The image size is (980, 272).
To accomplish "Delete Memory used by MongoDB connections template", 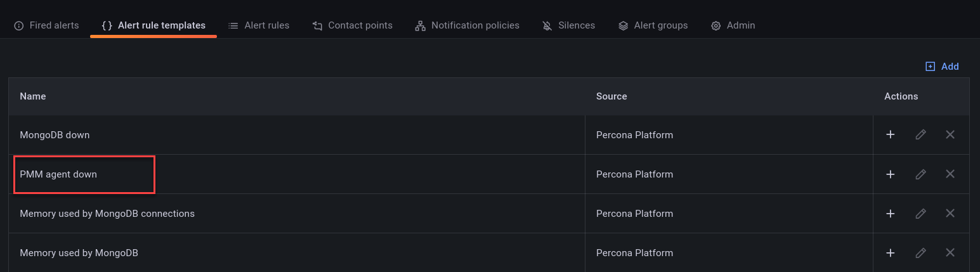I will click(950, 214).
